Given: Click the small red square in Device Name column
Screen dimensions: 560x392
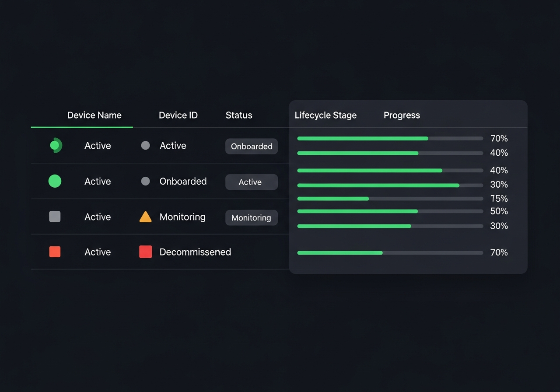Looking at the screenshot, I should [x=55, y=252].
